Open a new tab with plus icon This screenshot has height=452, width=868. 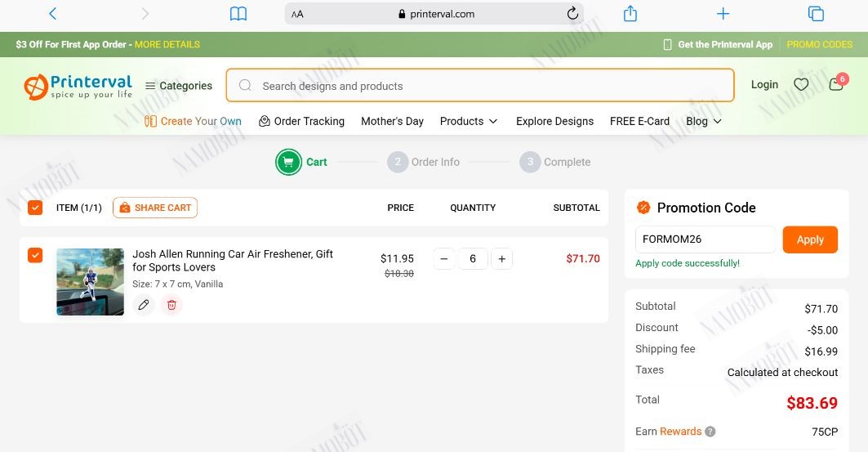tap(723, 14)
